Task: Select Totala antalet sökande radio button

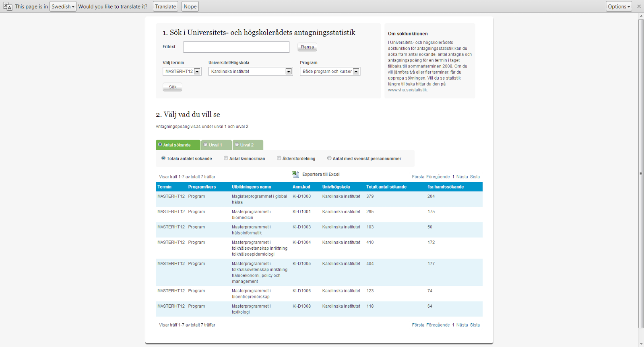Action: click(163, 158)
